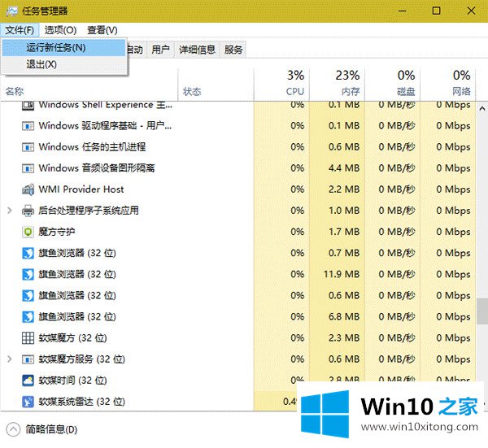Click the 魔方守护 shield icon

click(28, 232)
